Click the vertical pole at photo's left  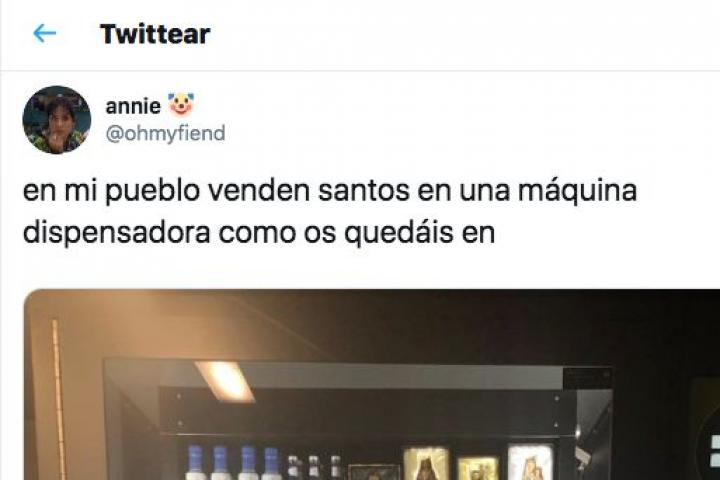[58, 400]
